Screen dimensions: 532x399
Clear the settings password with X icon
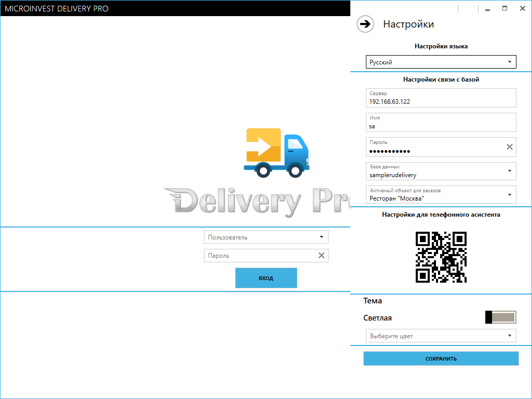[x=509, y=147]
